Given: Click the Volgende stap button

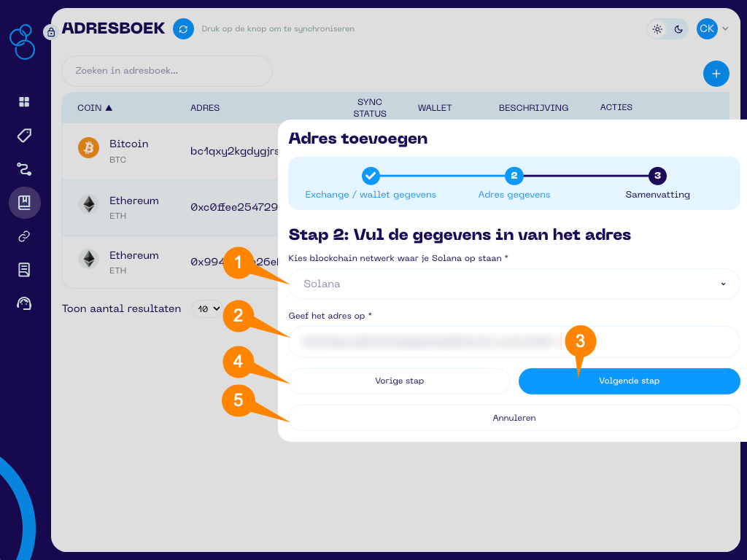Looking at the screenshot, I should (x=629, y=381).
